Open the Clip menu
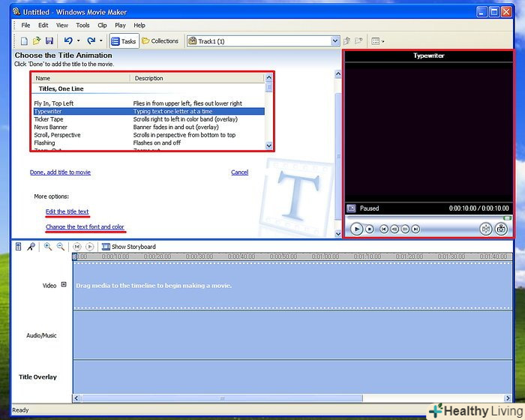525x420 pixels. click(x=102, y=25)
